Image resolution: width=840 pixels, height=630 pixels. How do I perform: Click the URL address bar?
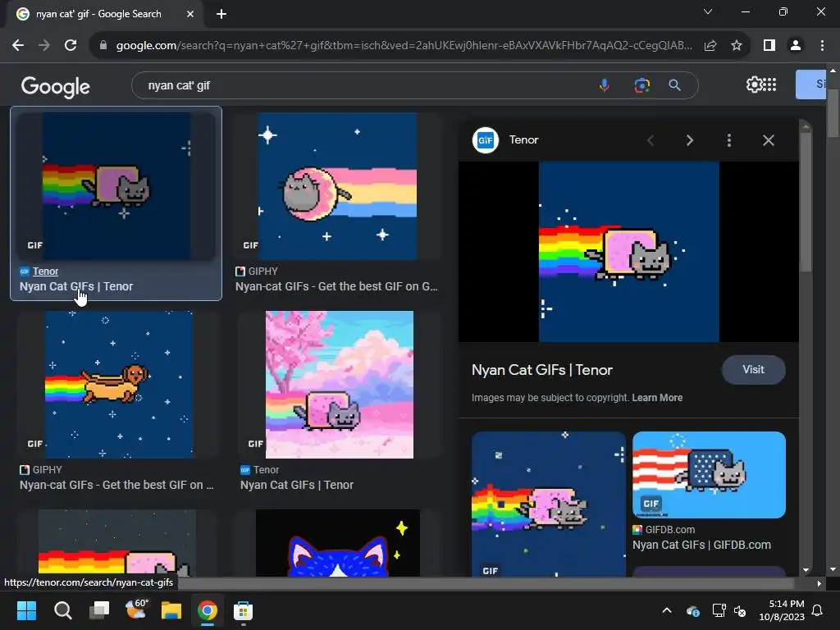(x=404, y=46)
